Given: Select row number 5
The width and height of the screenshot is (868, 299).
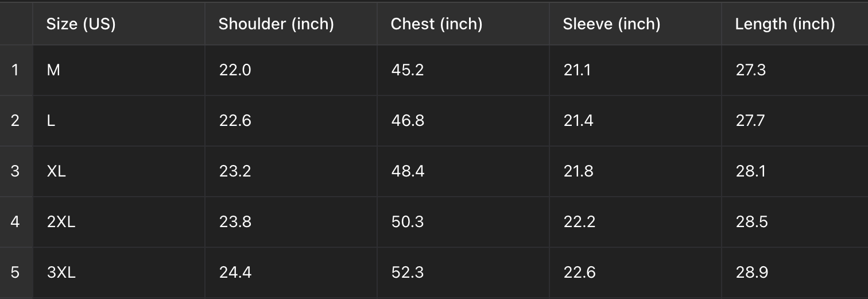Looking at the screenshot, I should point(16,273).
